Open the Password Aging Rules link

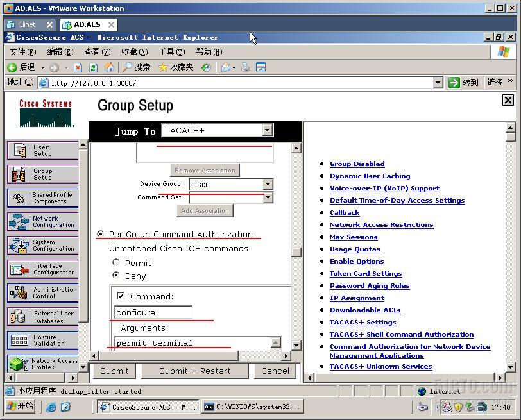[x=370, y=285]
